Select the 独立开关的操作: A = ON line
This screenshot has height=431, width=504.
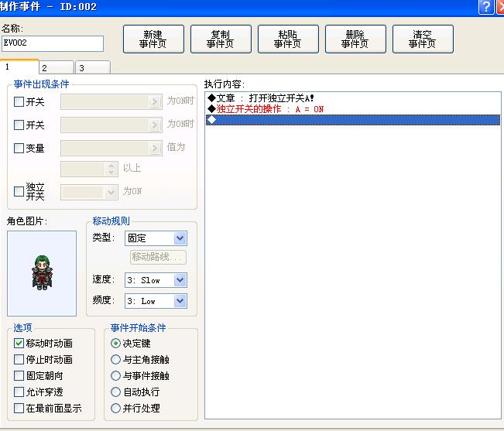pyautogui.click(x=353, y=109)
